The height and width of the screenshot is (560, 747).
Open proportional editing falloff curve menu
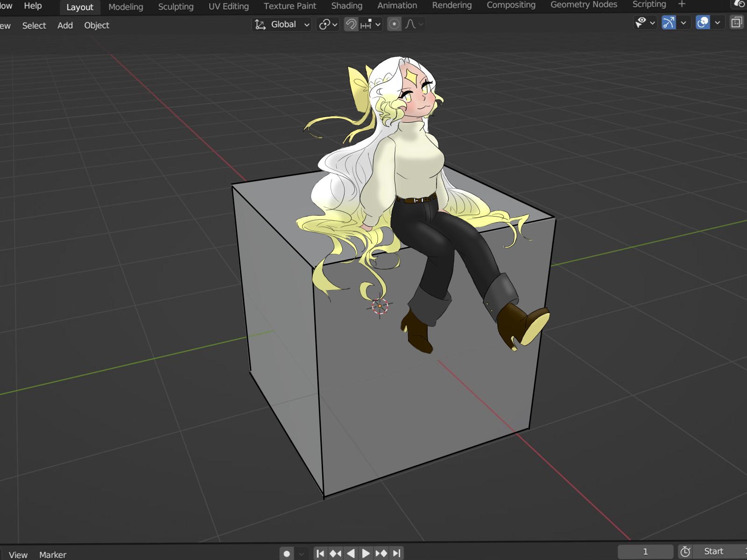[414, 24]
